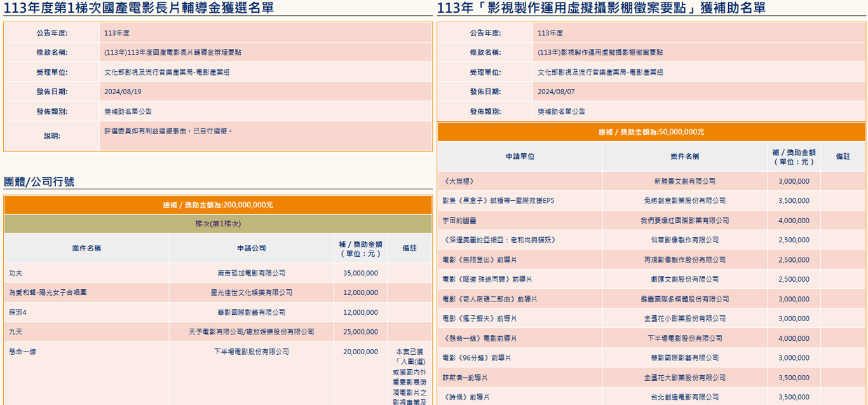Click the company 金盞花大影業股份有限公司

[x=685, y=378]
